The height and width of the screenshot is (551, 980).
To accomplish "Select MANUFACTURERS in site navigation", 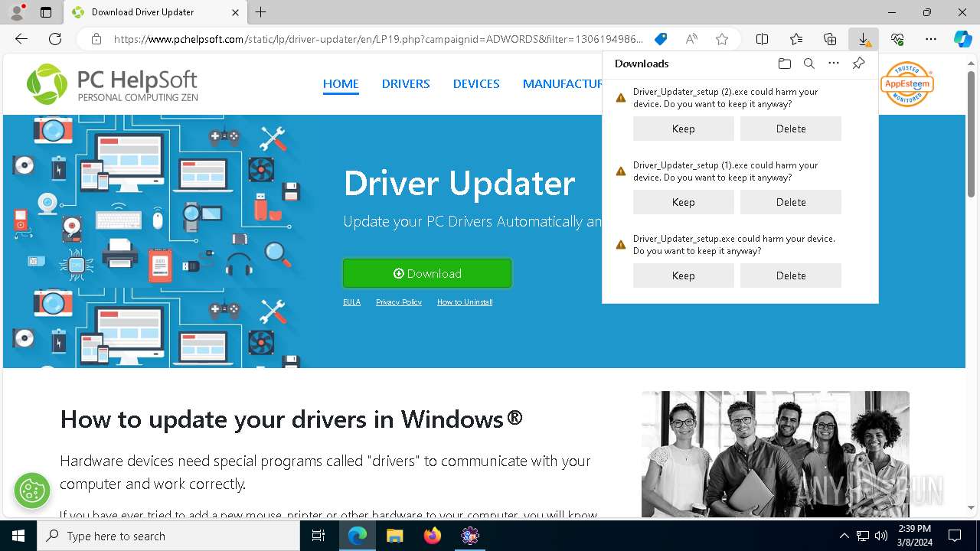I will coord(562,84).
